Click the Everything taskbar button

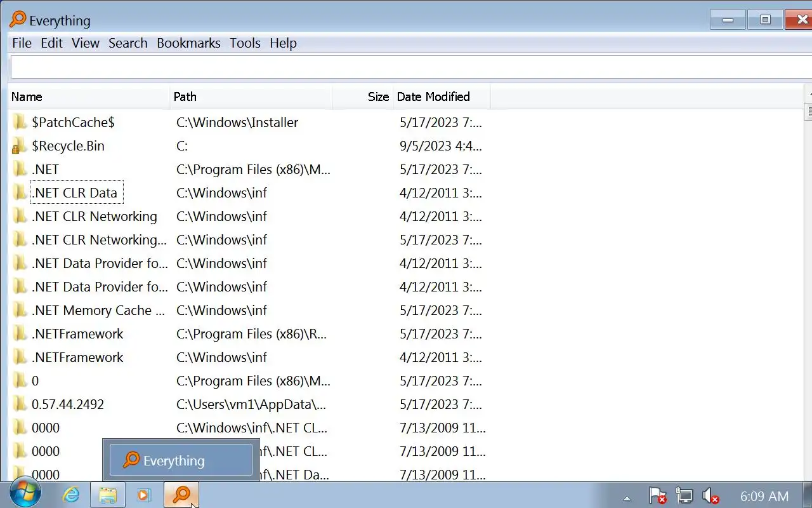pyautogui.click(x=181, y=495)
